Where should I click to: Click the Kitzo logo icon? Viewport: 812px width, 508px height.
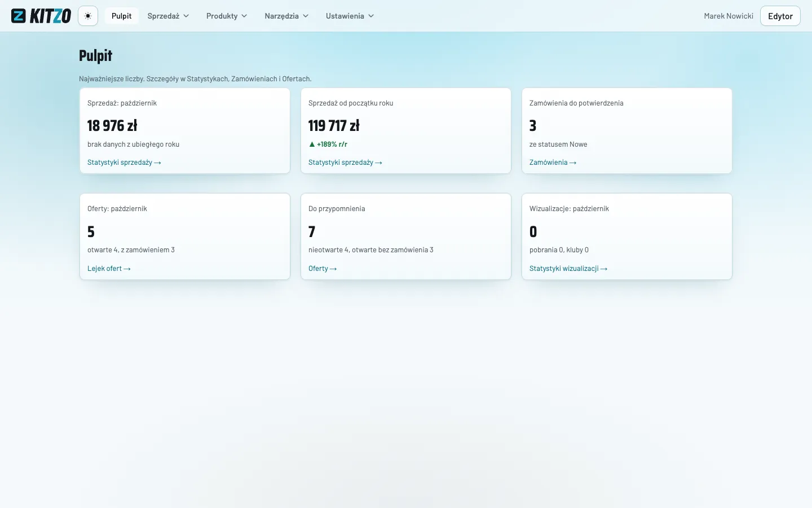[x=19, y=16]
